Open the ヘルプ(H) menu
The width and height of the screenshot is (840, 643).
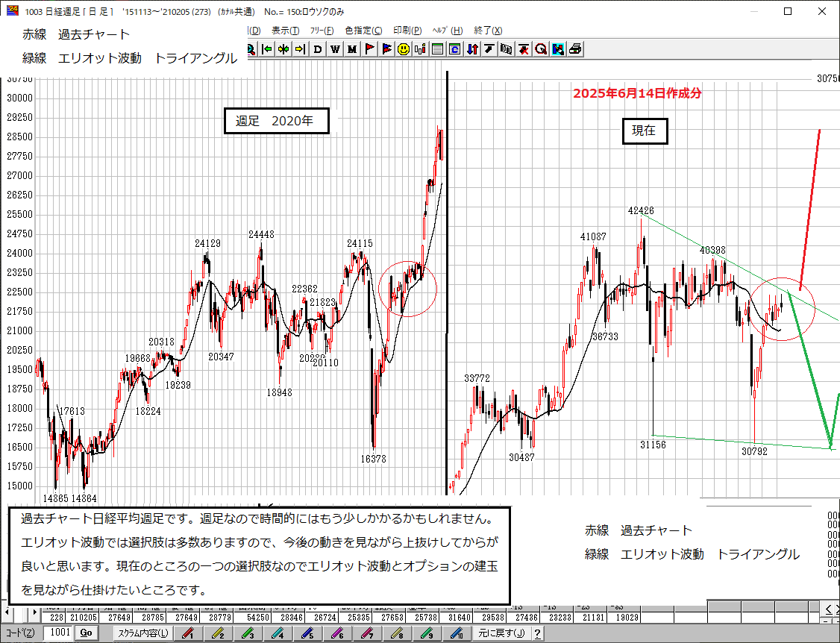(x=448, y=31)
